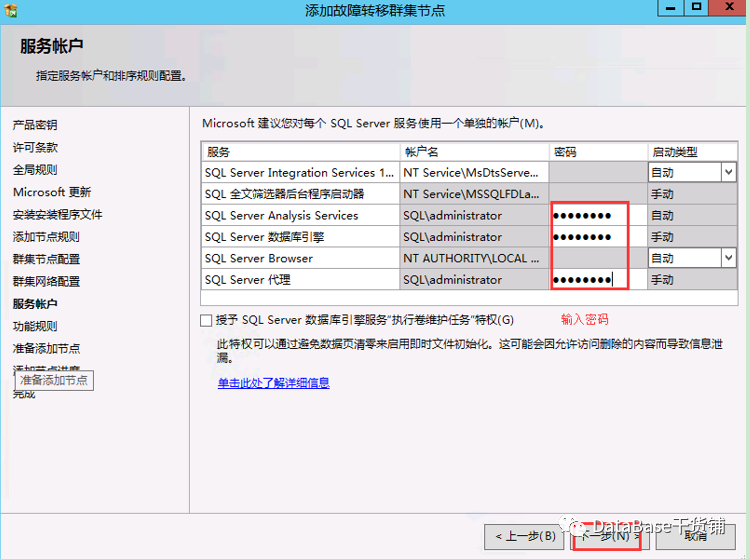
Task: Click the 取消 cancel button
Action: (695, 537)
